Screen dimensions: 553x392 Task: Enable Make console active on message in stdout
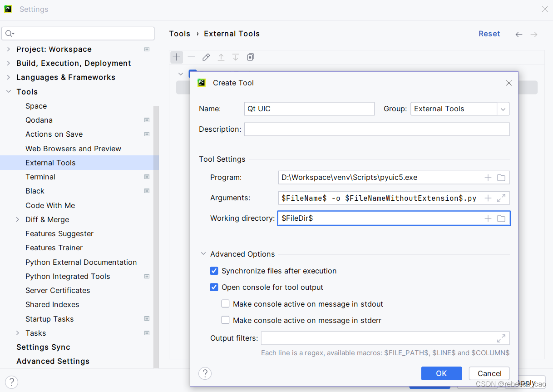coord(225,303)
